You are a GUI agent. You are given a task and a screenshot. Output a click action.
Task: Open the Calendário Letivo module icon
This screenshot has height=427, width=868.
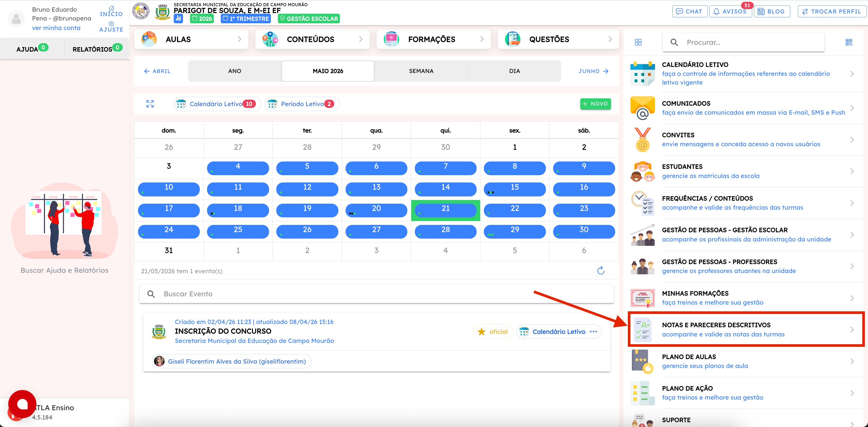(642, 73)
